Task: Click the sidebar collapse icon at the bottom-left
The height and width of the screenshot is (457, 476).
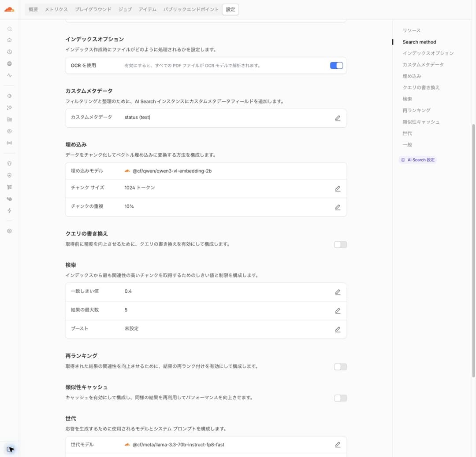Action: point(10,449)
